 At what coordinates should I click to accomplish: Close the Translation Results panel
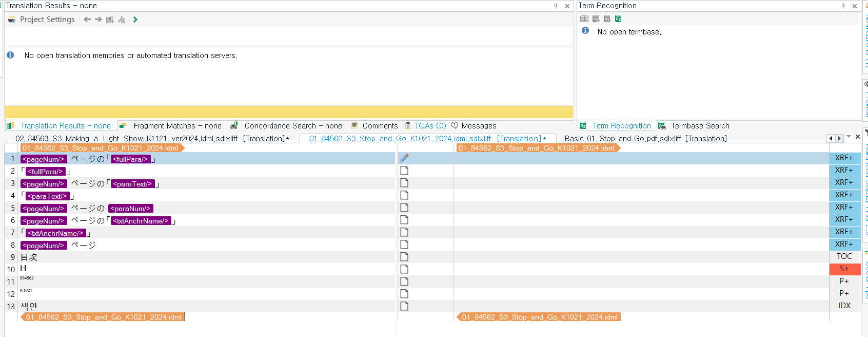[x=567, y=6]
